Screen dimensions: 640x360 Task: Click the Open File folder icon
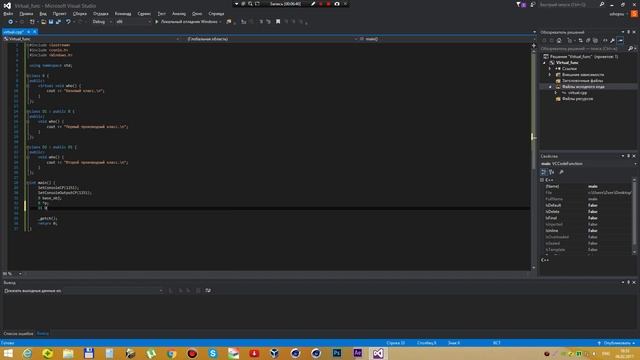click(43, 22)
